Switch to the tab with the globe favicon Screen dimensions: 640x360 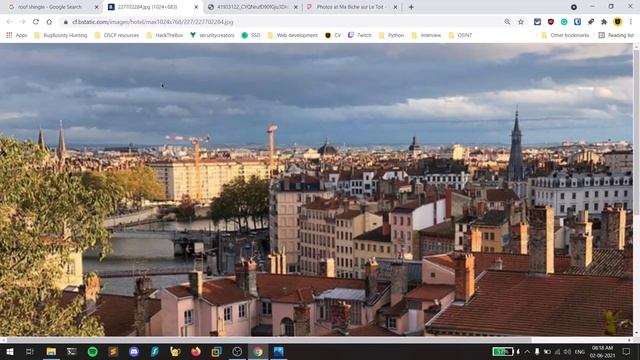point(247,7)
